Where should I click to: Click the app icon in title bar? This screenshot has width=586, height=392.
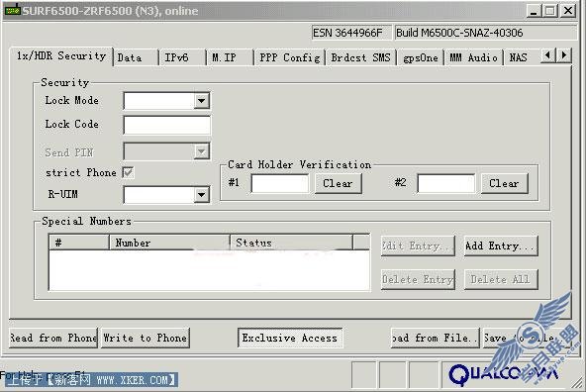(12, 10)
